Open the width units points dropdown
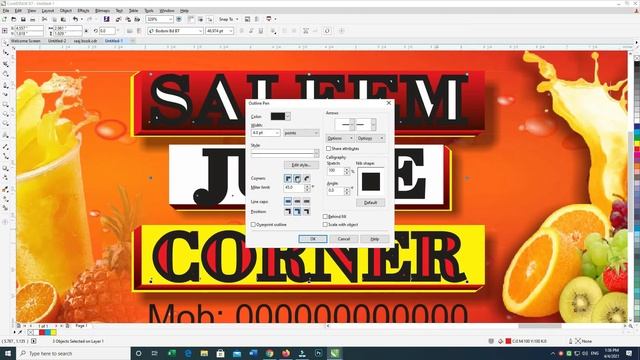640x360 pixels. click(301, 133)
